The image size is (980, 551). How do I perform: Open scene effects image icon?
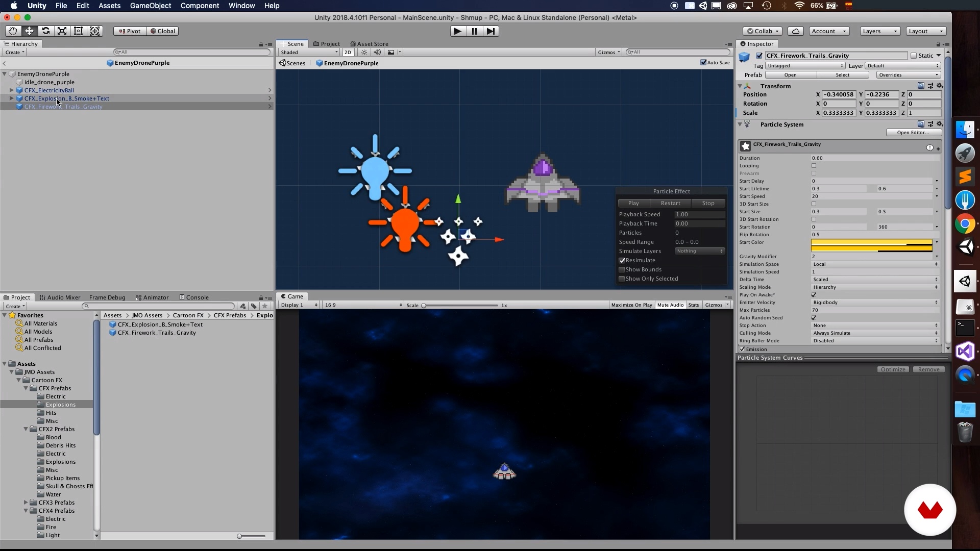pyautogui.click(x=391, y=52)
